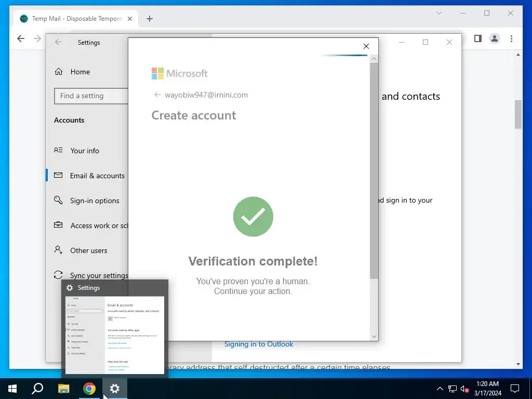Viewport: 532px width, 399px height.
Task: Open taskbar search
Action: tap(37, 389)
